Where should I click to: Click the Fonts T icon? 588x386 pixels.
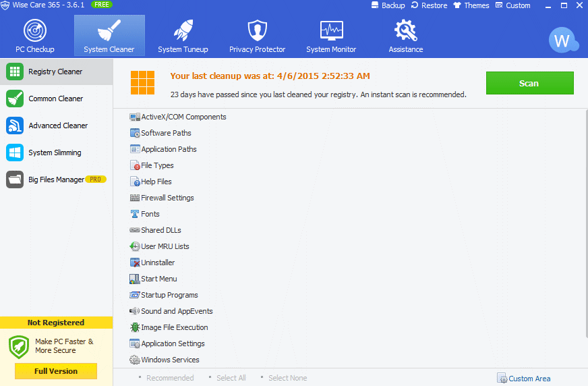pyautogui.click(x=135, y=214)
